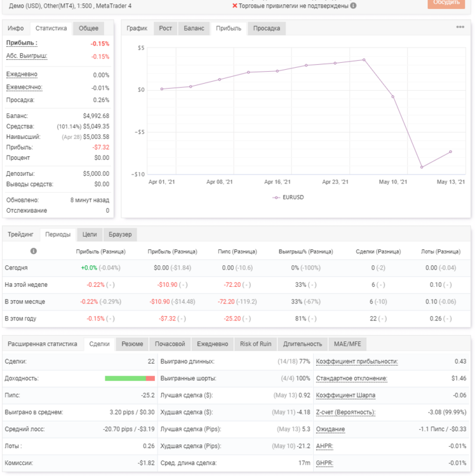Click the В этом месяце row label
Image resolution: width=475 pixels, height=476 pixels.
(25, 301)
